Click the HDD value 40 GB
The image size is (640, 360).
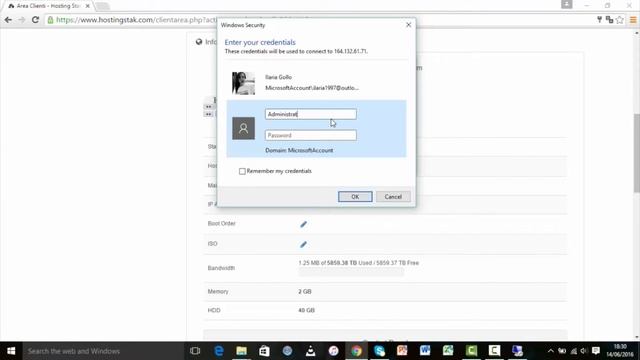click(307, 310)
